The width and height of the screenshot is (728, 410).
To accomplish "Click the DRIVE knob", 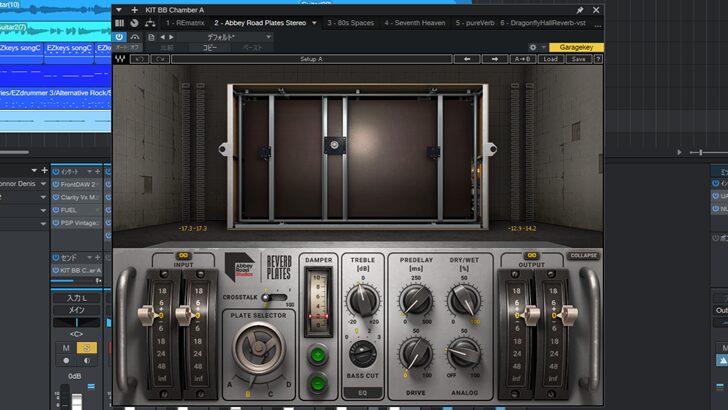I will point(416,354).
